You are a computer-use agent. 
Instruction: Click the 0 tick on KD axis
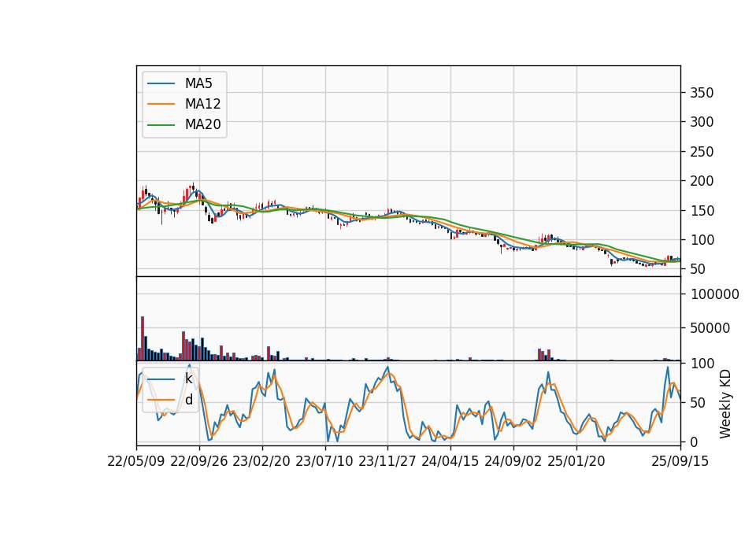coord(695,441)
